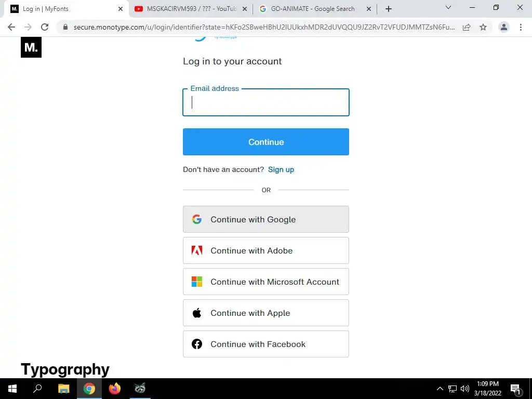Reload the page with the refresh icon
532x399 pixels.
pyautogui.click(x=45, y=27)
